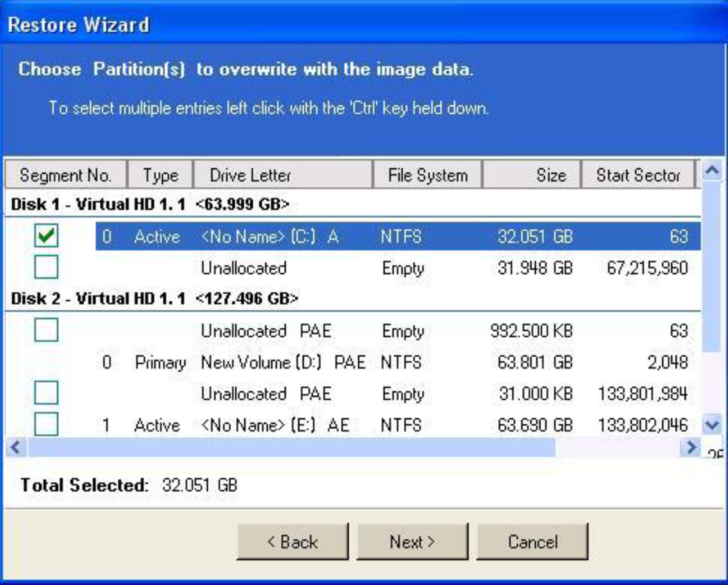The width and height of the screenshot is (728, 585).
Task: Check the 31.948 GB Unallocated checkbox
Action: pos(46,267)
